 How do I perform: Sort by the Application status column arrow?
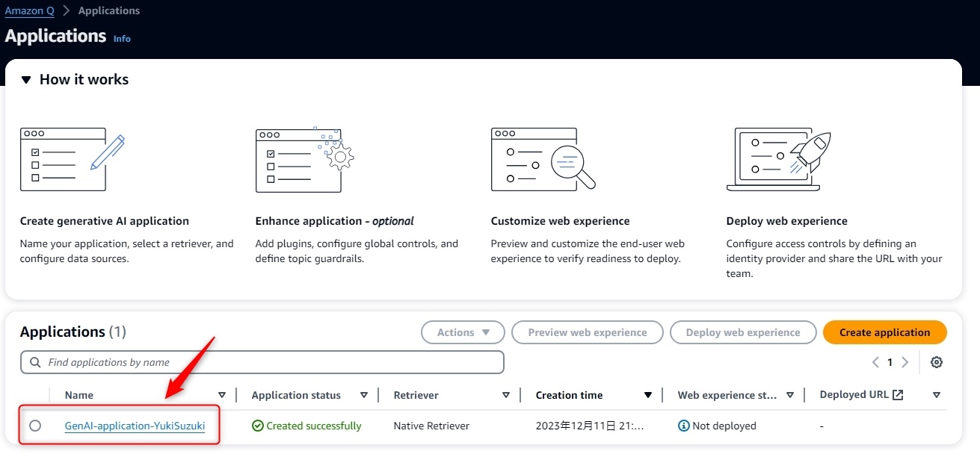pyautogui.click(x=364, y=395)
